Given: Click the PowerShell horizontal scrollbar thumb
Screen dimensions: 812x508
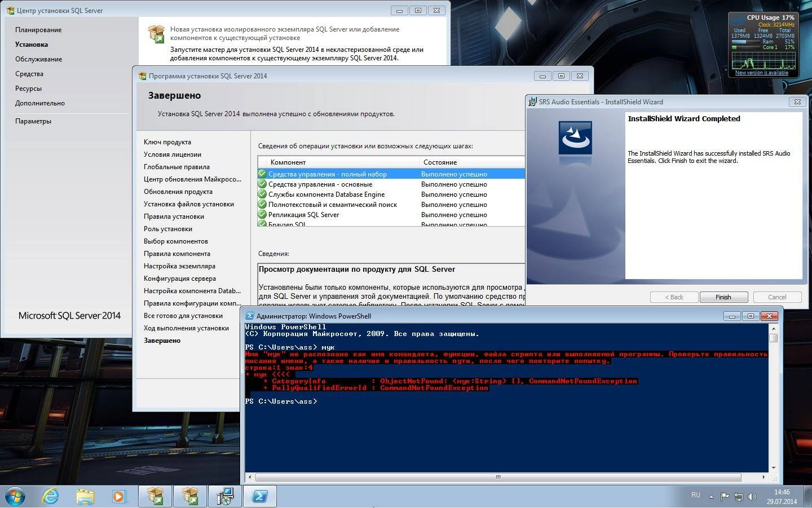Looking at the screenshot, I should coord(498,477).
